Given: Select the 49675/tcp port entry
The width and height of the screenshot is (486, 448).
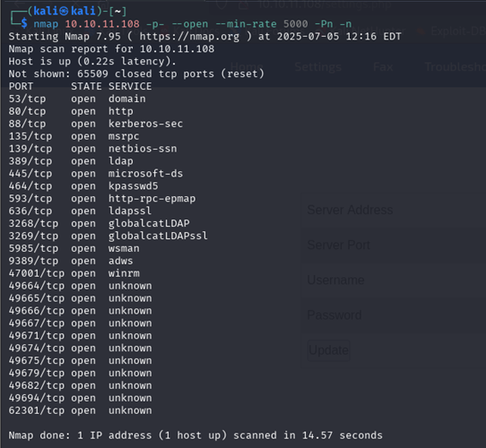Looking at the screenshot, I should pos(37,361).
